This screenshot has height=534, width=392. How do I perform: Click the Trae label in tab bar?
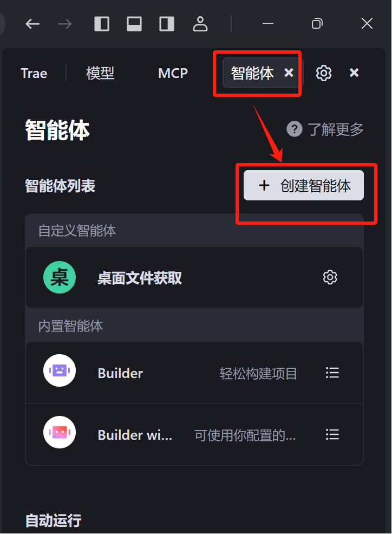[34, 73]
